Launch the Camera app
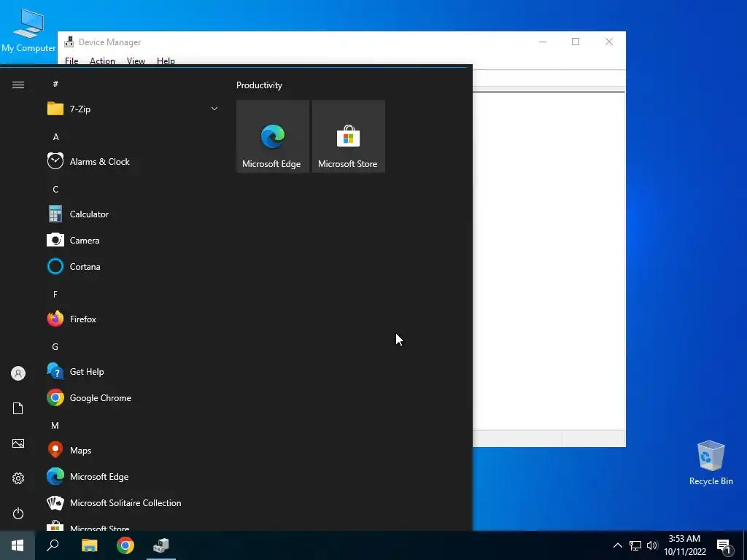The width and height of the screenshot is (747, 560). click(x=132, y=240)
